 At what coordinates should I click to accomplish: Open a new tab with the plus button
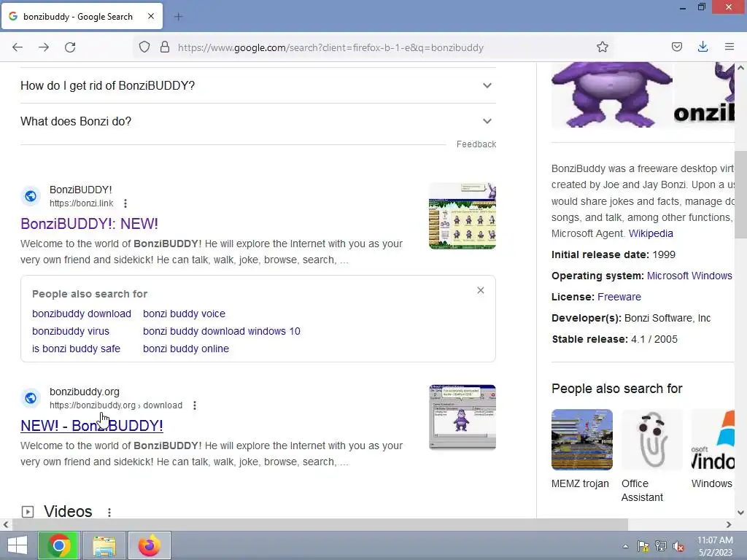(x=179, y=17)
